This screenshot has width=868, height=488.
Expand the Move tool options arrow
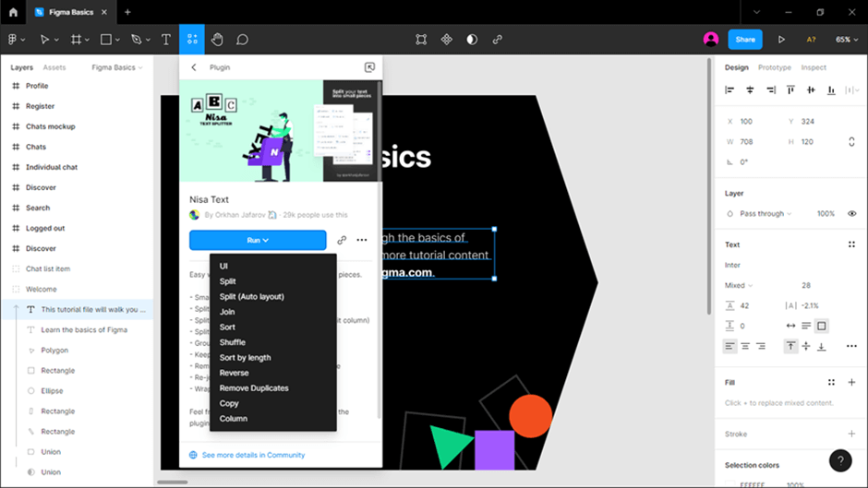coord(56,40)
